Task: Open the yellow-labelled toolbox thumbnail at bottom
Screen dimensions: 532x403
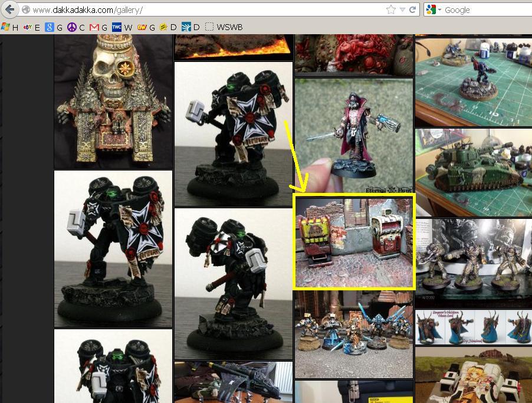Action: tap(354, 392)
